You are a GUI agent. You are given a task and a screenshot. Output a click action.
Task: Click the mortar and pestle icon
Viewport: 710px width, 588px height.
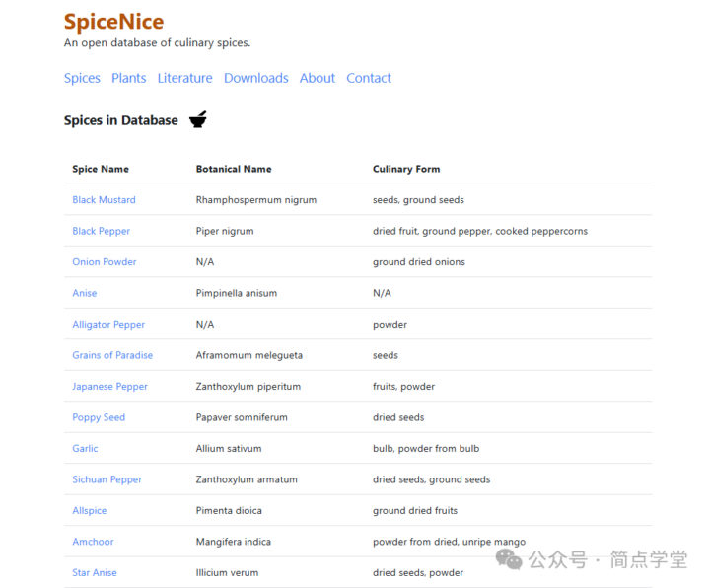click(x=198, y=120)
